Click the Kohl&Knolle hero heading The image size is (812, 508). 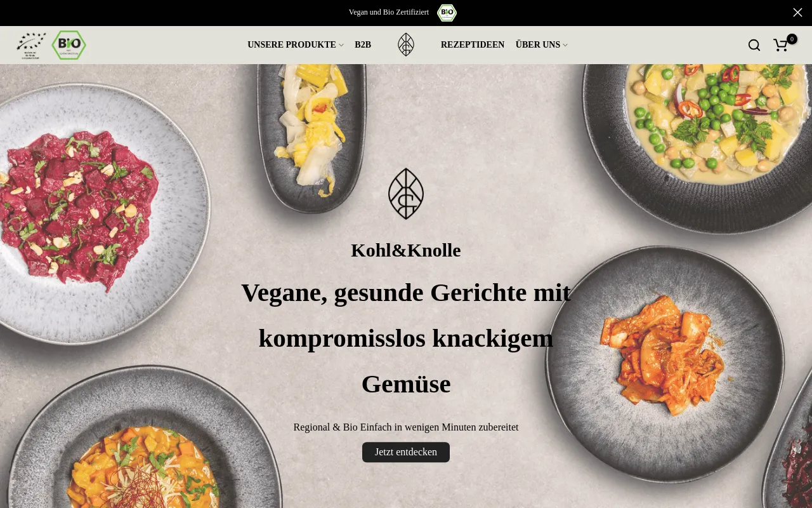pyautogui.click(x=406, y=250)
